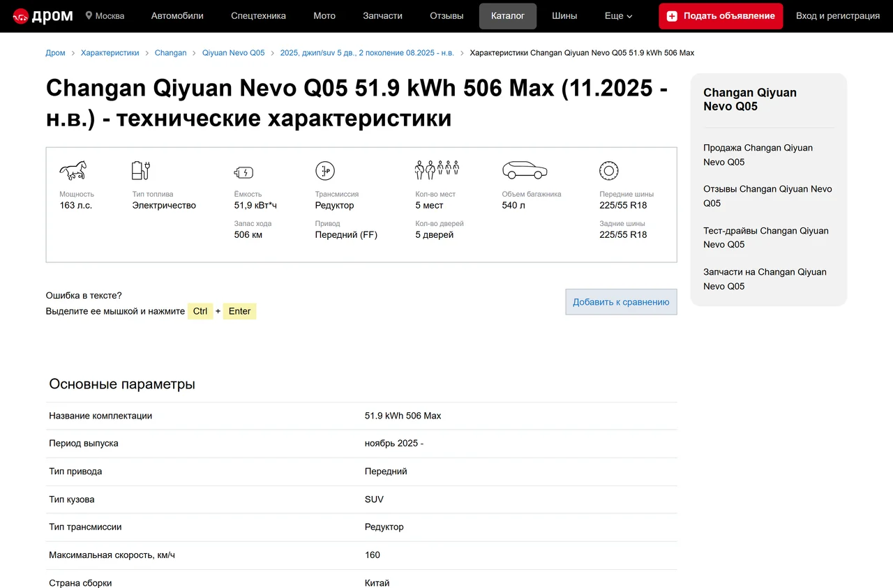Click the 160 max speed value
Viewport: 893px width, 588px height.
tap(373, 555)
